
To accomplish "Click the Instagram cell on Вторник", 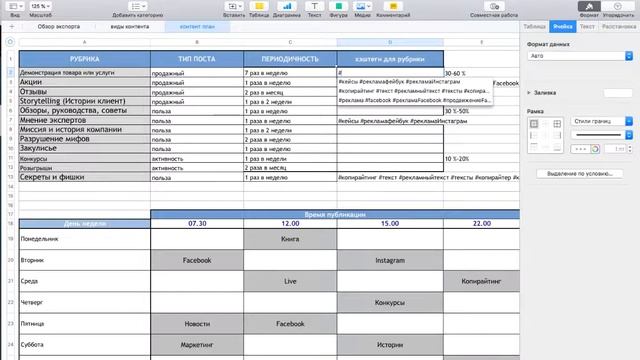I will click(390, 260).
